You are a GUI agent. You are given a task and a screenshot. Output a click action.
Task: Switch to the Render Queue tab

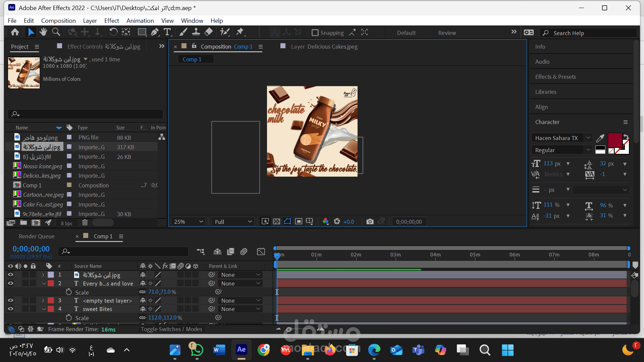point(37,236)
